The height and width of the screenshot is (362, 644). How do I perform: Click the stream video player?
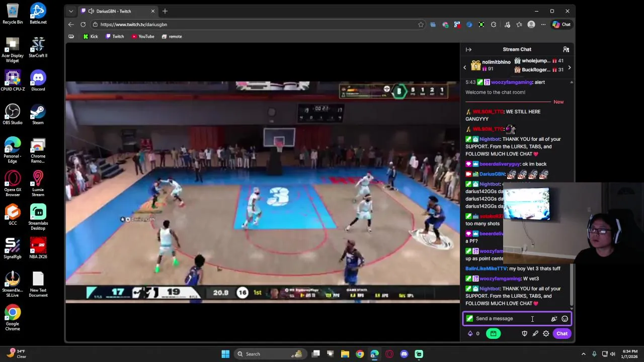[262, 192]
